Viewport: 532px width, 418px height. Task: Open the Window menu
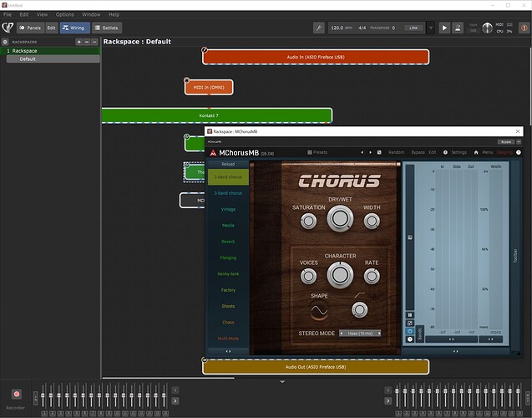pos(91,14)
